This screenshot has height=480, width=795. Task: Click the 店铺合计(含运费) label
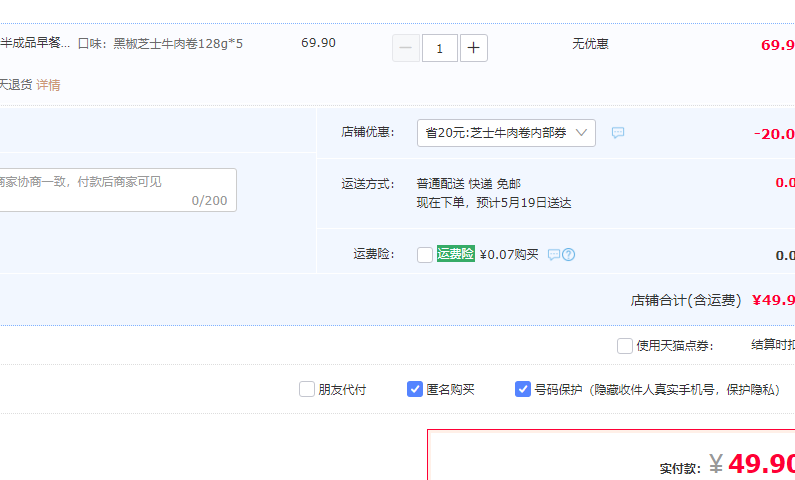pyautogui.click(x=685, y=300)
